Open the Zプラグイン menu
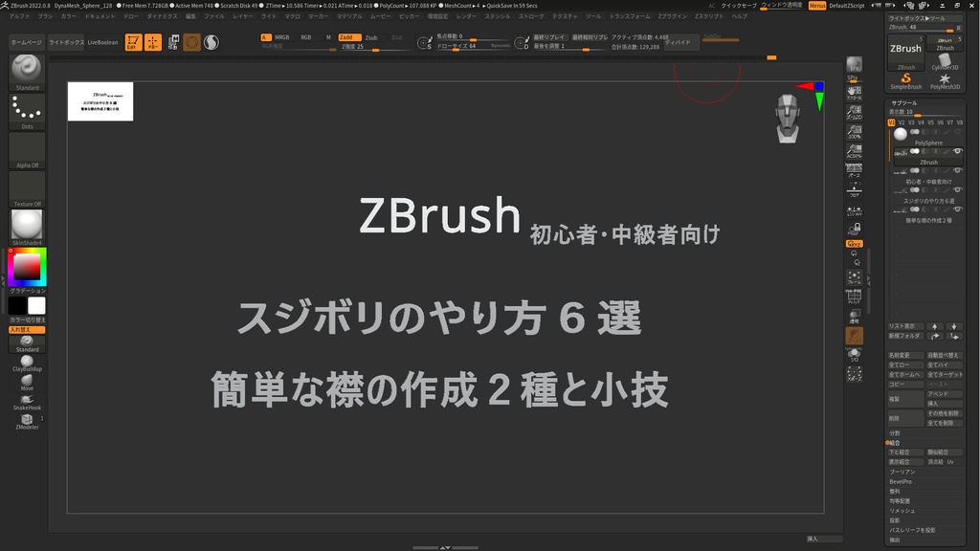 672,16
